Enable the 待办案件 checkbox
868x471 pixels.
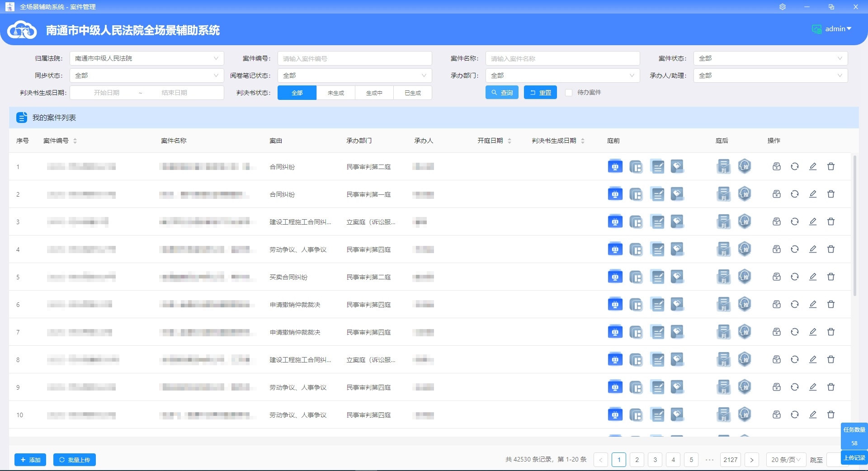tap(569, 92)
